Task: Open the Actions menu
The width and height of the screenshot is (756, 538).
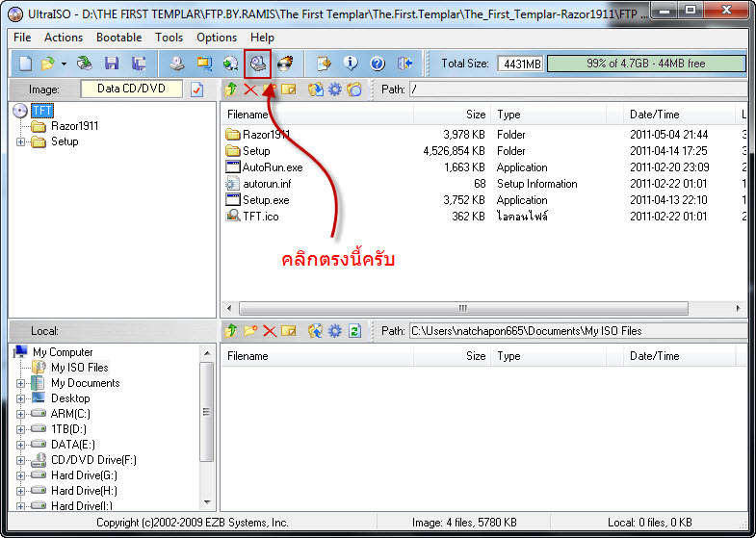Action: pyautogui.click(x=64, y=38)
